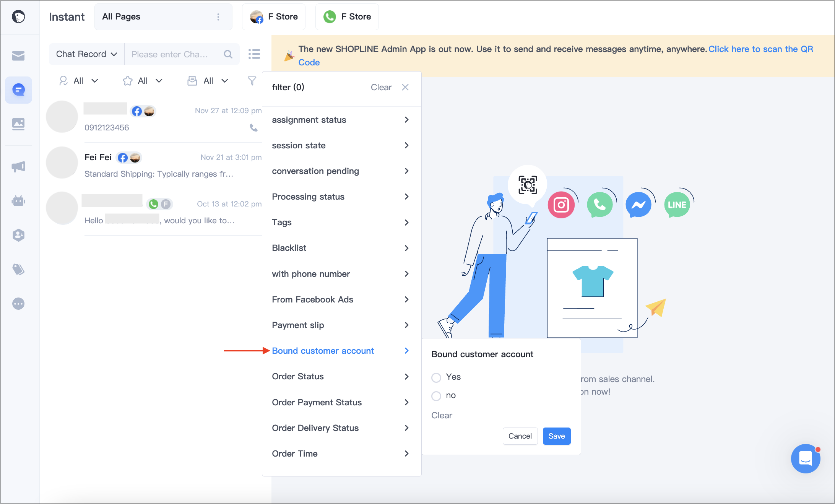Open the Order Status filter
This screenshot has height=504, width=835.
[x=341, y=377]
